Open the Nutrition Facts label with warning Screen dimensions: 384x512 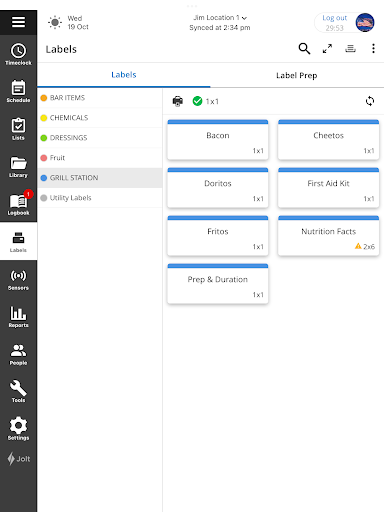point(328,236)
